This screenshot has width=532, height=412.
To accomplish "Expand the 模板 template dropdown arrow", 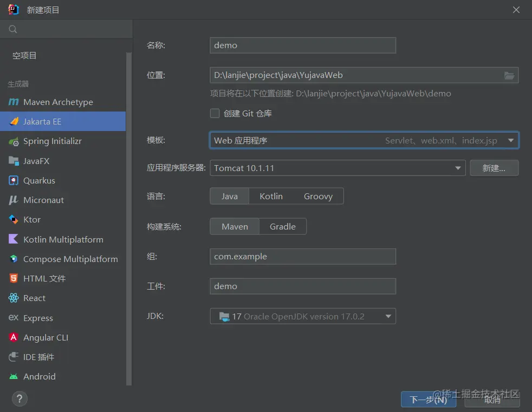I will tap(511, 140).
